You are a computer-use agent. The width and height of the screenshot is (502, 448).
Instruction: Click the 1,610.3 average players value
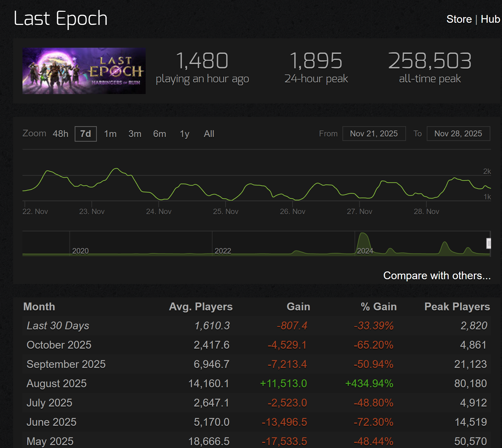[212, 326]
